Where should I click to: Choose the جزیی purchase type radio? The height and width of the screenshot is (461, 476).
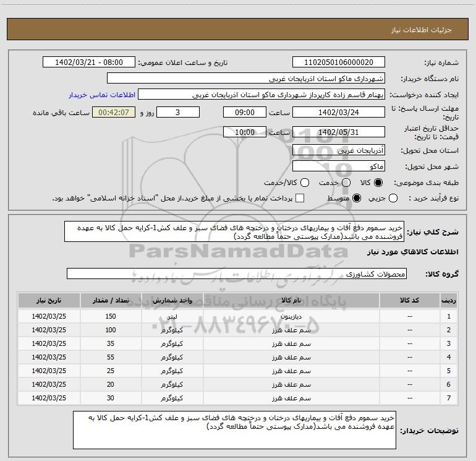coord(393,199)
